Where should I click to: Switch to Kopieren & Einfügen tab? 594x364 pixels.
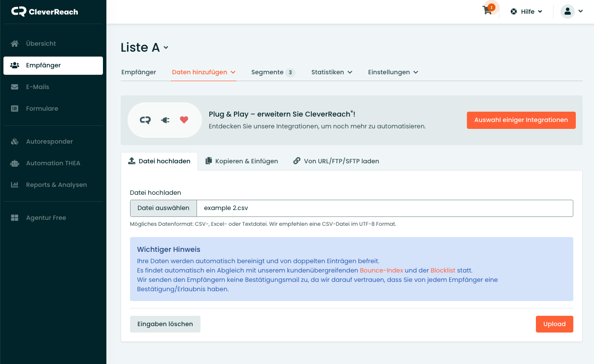pos(241,161)
